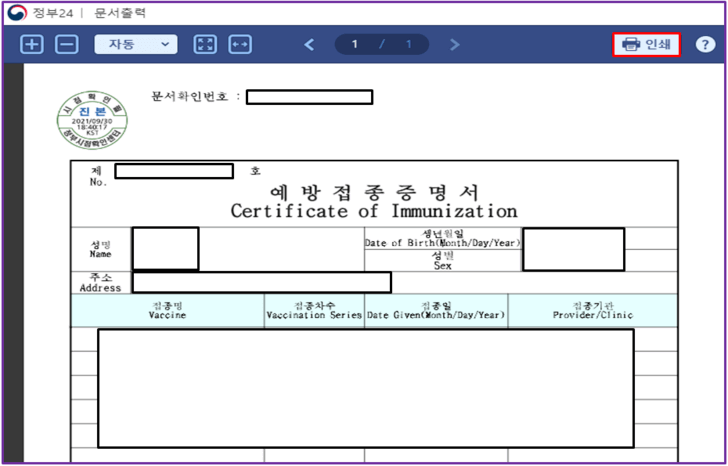Click the Date of Birth label
This screenshot has width=728, height=466.
[x=442, y=239]
